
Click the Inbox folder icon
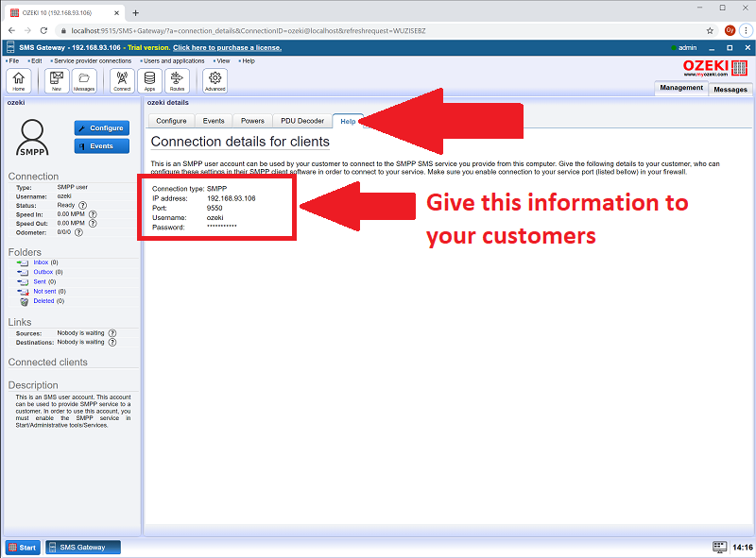point(23,262)
